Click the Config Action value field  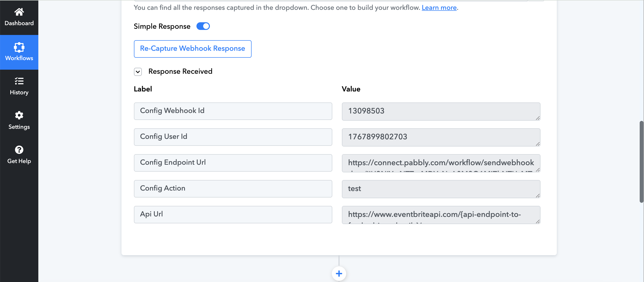[x=441, y=189]
